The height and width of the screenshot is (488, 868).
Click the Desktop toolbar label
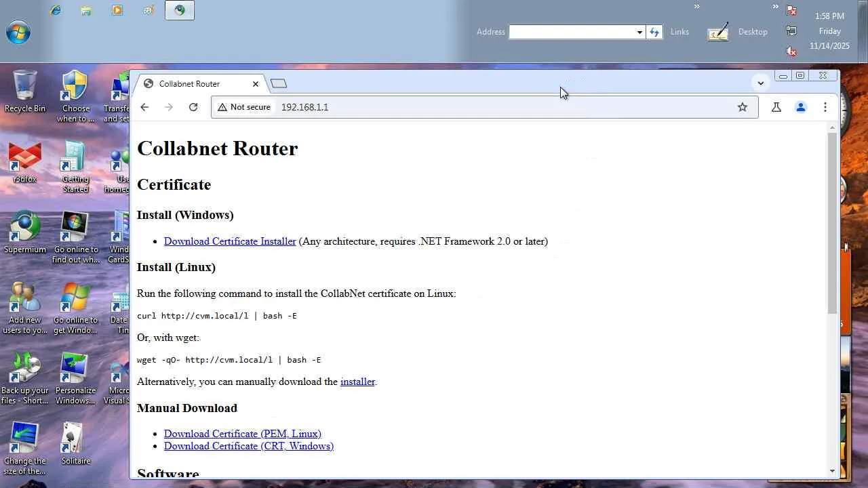753,32
